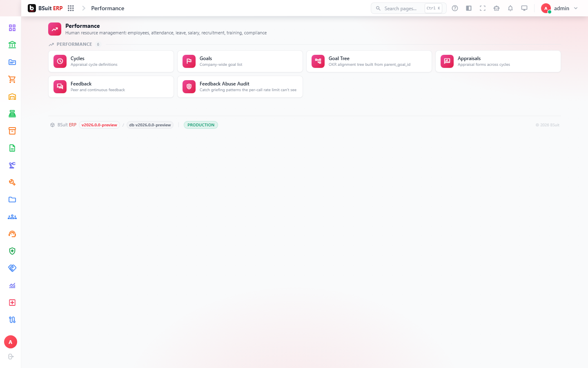Click the Search pages input field
The width and height of the screenshot is (588, 368).
[408, 8]
